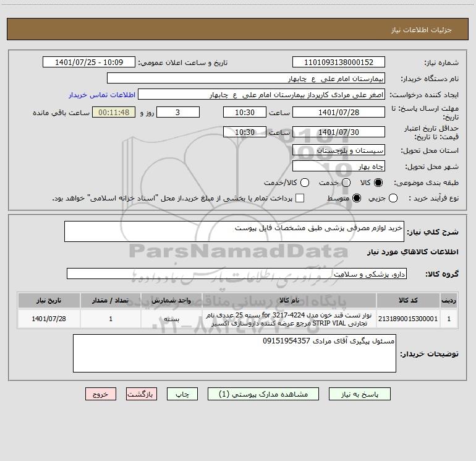Open the اطلاعات تماس خریدار link
Screen dimensions: 476x461
tap(102, 95)
